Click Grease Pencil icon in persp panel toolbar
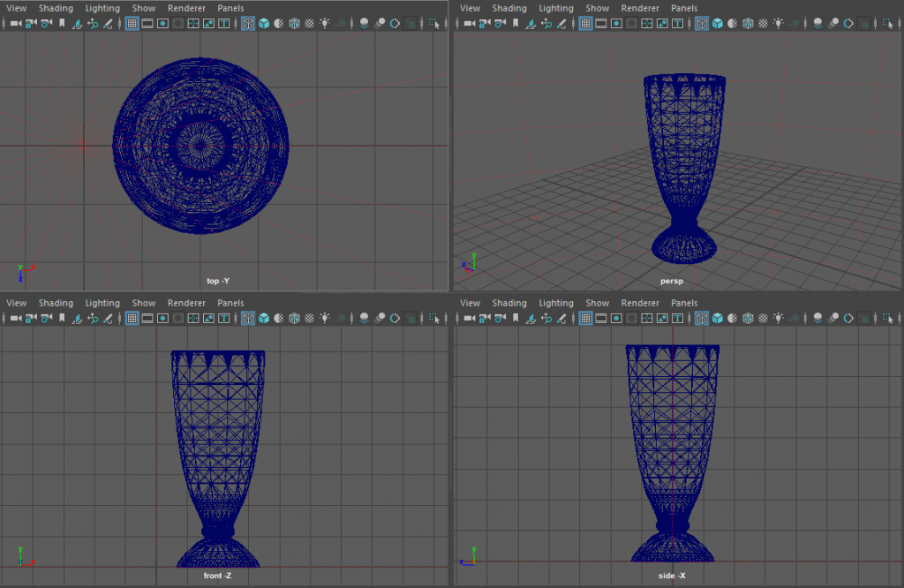Viewport: 904px width, 588px height. pos(561,24)
